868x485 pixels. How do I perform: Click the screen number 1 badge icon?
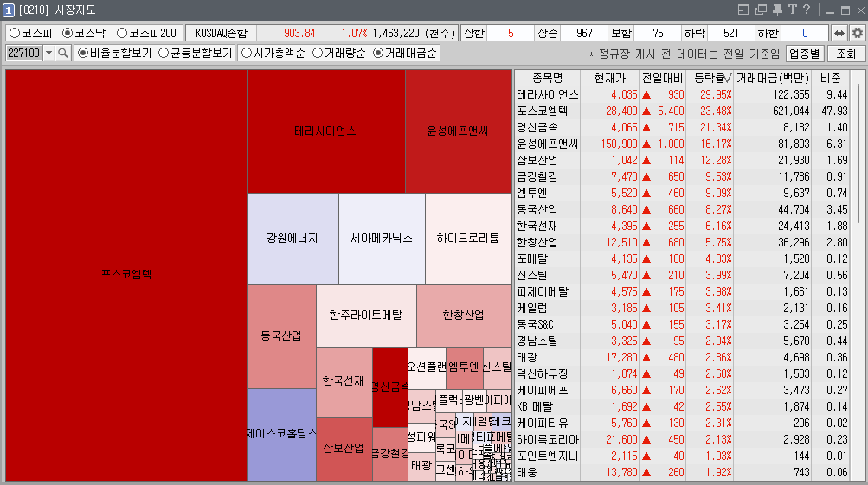[9, 10]
